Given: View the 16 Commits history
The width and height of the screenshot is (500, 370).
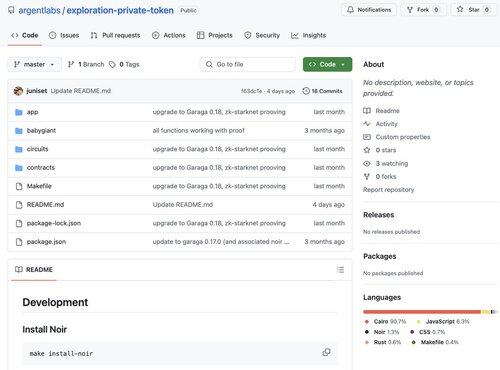Looking at the screenshot, I should click(x=322, y=91).
